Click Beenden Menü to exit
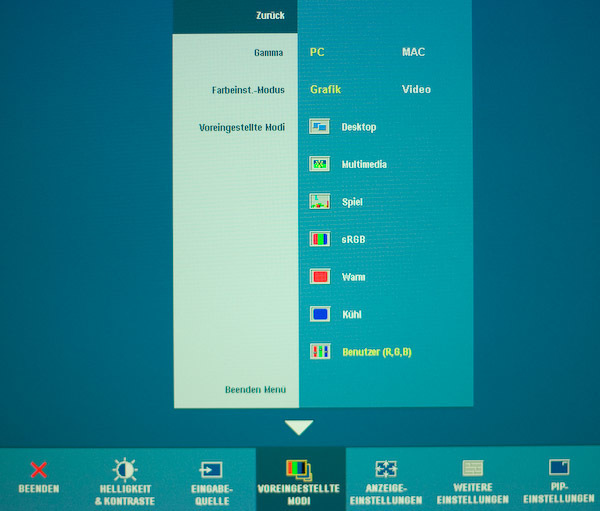The height and width of the screenshot is (511, 600). 255,390
